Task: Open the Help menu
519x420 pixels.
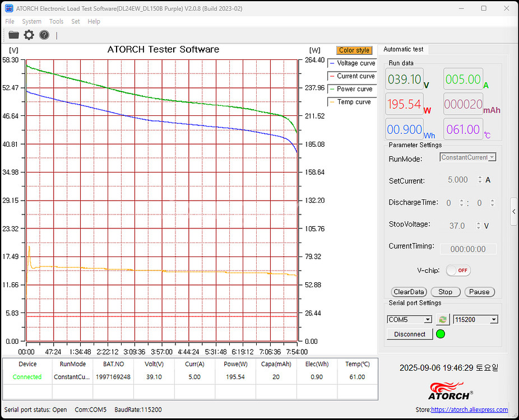Action: coord(94,21)
